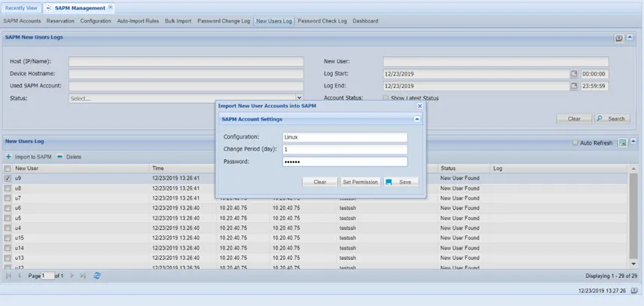Click the Change Period (day) field
Image resolution: width=644 pixels, height=306 pixels.
coord(345,149)
